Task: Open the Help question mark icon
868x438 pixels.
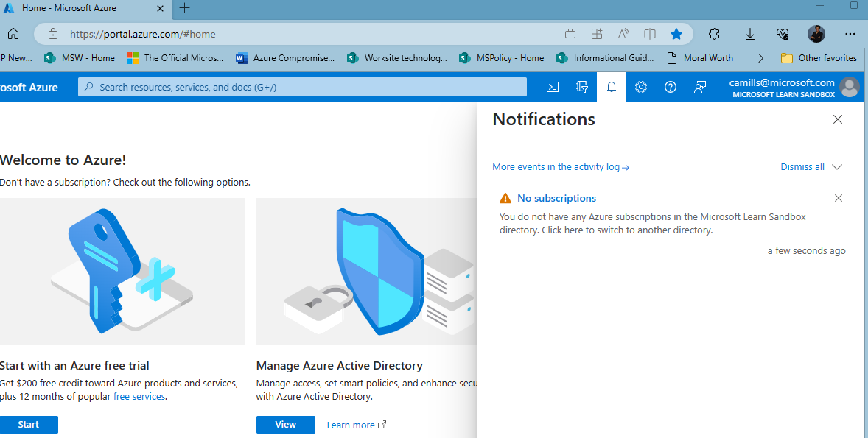Action: tap(671, 87)
